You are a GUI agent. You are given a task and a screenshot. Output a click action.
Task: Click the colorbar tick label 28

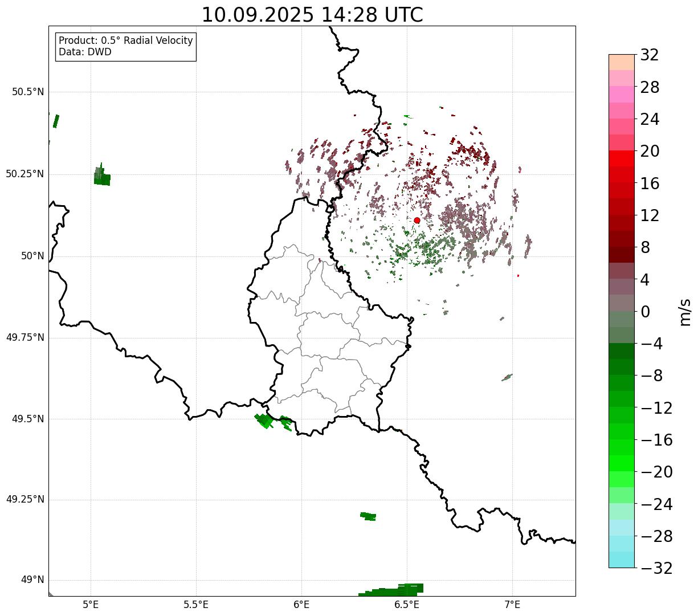(650, 87)
